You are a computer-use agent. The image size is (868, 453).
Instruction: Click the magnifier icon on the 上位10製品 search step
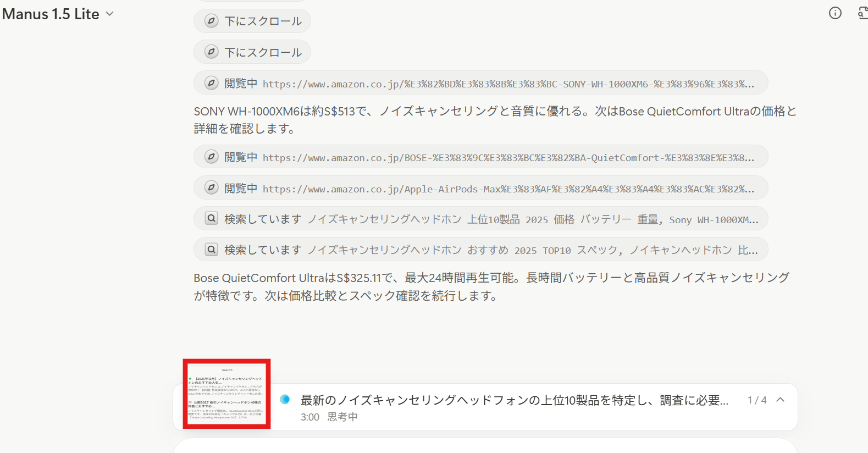click(x=212, y=219)
